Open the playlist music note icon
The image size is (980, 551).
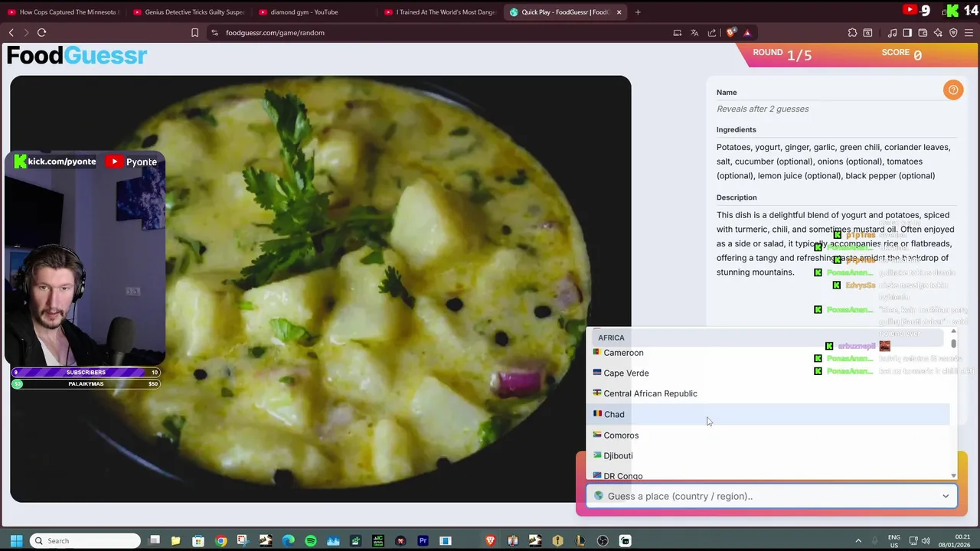pos(892,33)
